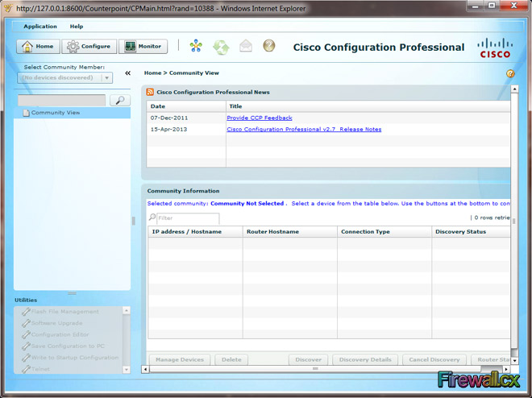This screenshot has width=532, height=398.
Task: Click Utilities list scroll down arrow
Action: coord(127,370)
